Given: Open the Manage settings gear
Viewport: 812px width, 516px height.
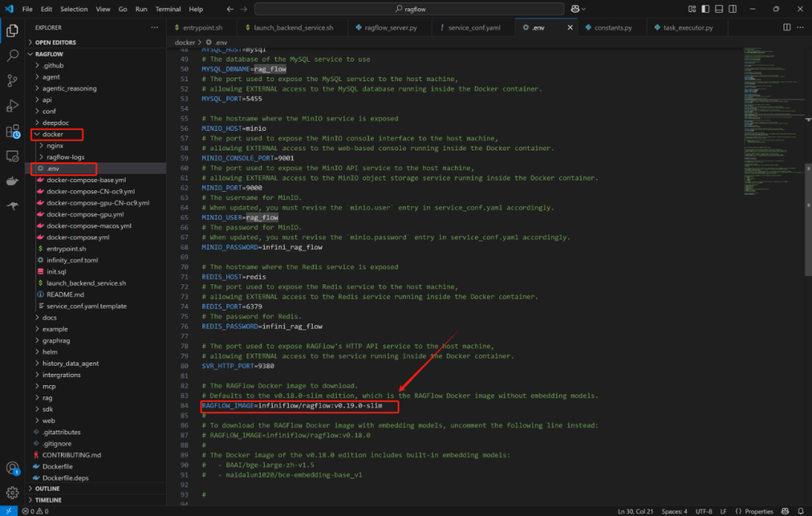Looking at the screenshot, I should pyautogui.click(x=13, y=493).
